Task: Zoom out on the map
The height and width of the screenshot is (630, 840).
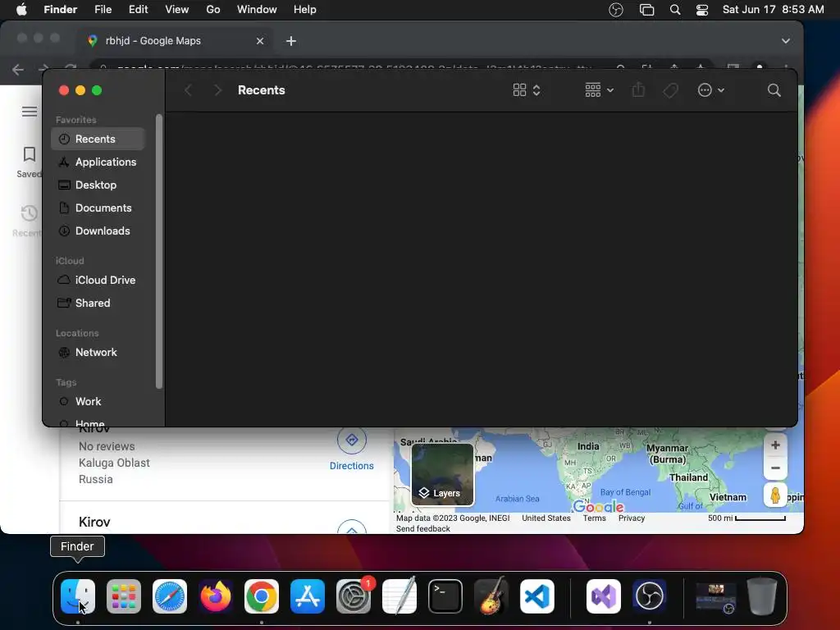Action: coord(775,468)
